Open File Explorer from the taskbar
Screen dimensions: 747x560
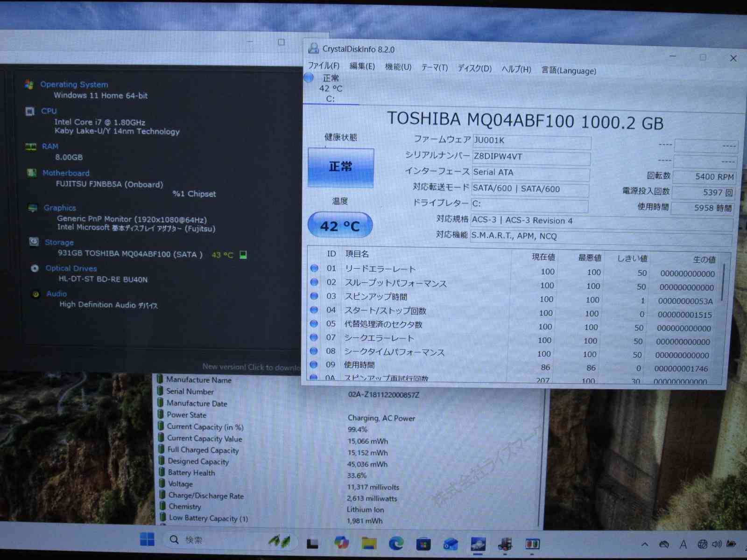369,543
